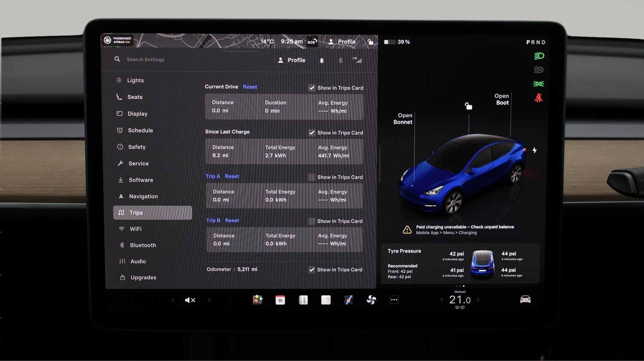Image resolution: width=644 pixels, height=361 pixels.
Task: Expand the app tray via the ellipsis button
Action: (394, 300)
